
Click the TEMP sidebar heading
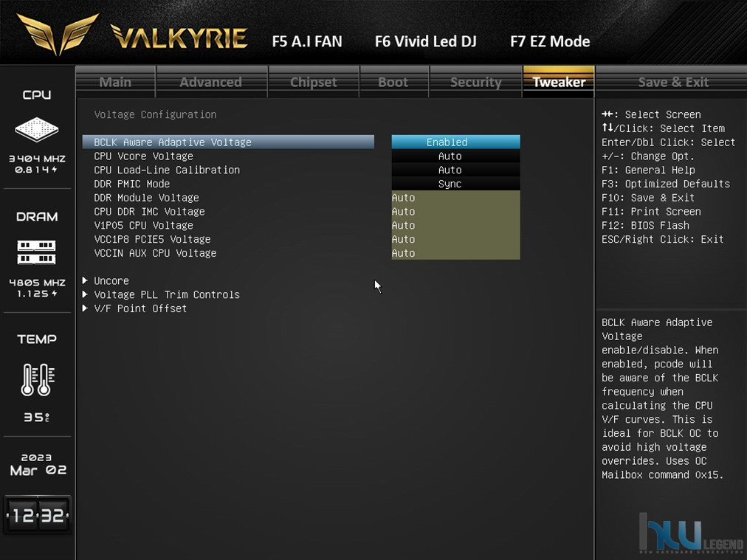(37, 339)
